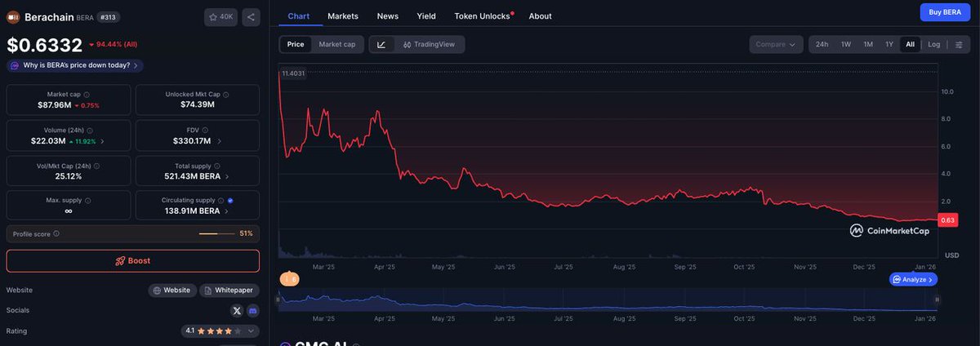Viewport: 980px width, 346px height.
Task: Click the Total supply info icon
Action: click(217, 166)
